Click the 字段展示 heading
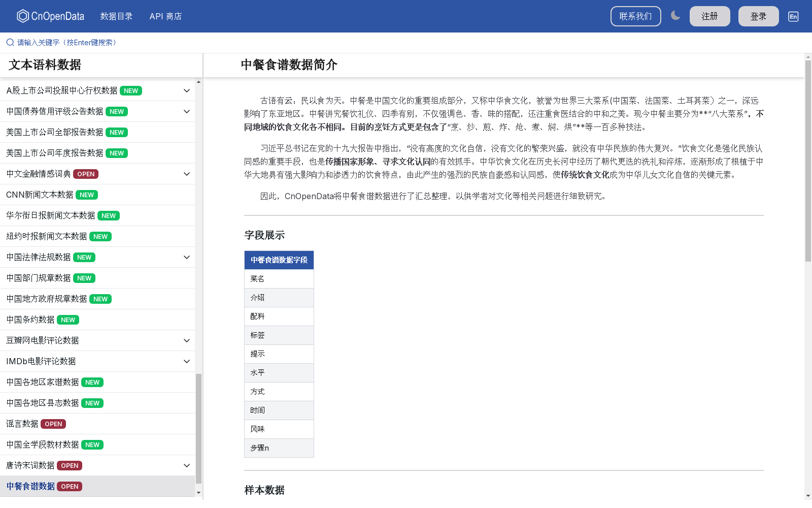Screen dimensions: 812x508 [264, 235]
